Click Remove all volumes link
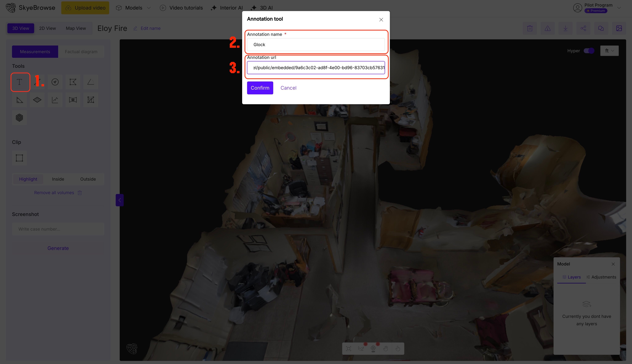This screenshot has height=364, width=632. coord(54,193)
